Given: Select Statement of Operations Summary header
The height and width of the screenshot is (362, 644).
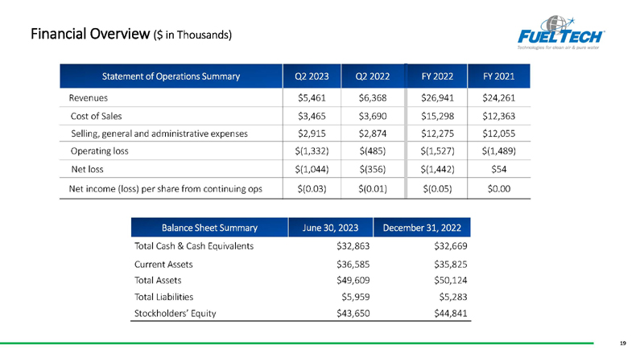Looking at the screenshot, I should pyautogui.click(x=171, y=76).
